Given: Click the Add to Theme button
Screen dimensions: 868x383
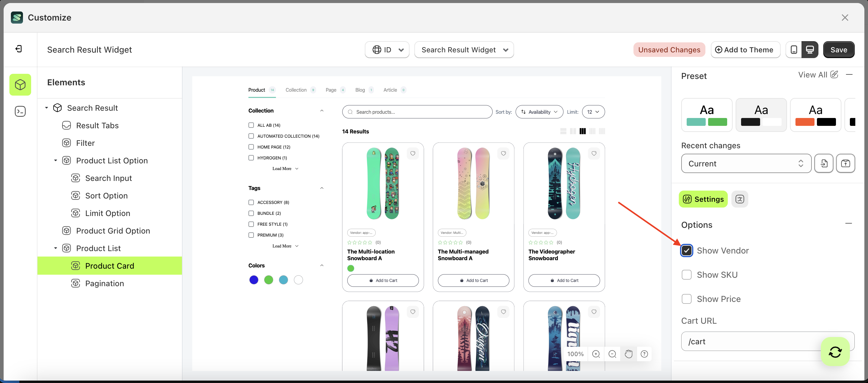Looking at the screenshot, I should (x=745, y=50).
